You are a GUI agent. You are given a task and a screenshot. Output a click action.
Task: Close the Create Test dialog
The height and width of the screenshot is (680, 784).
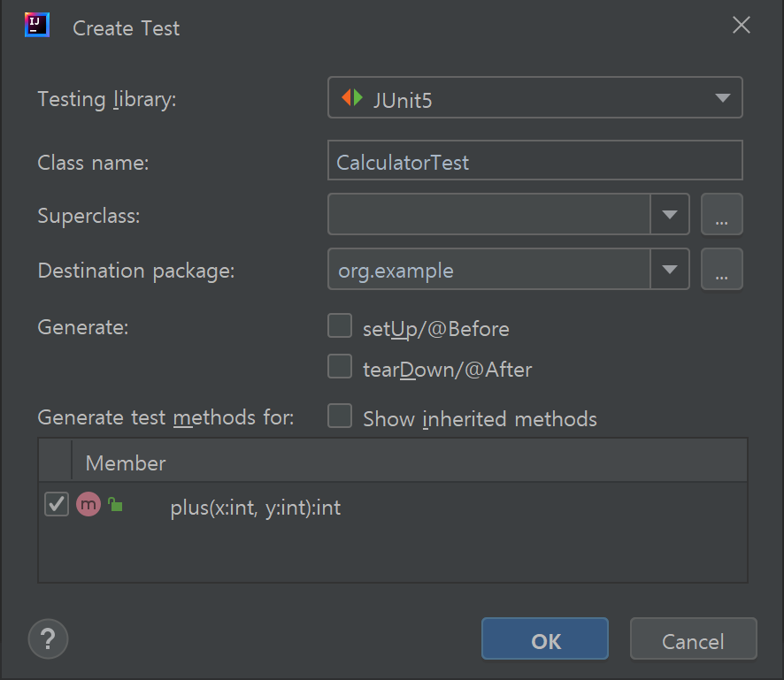pyautogui.click(x=742, y=26)
